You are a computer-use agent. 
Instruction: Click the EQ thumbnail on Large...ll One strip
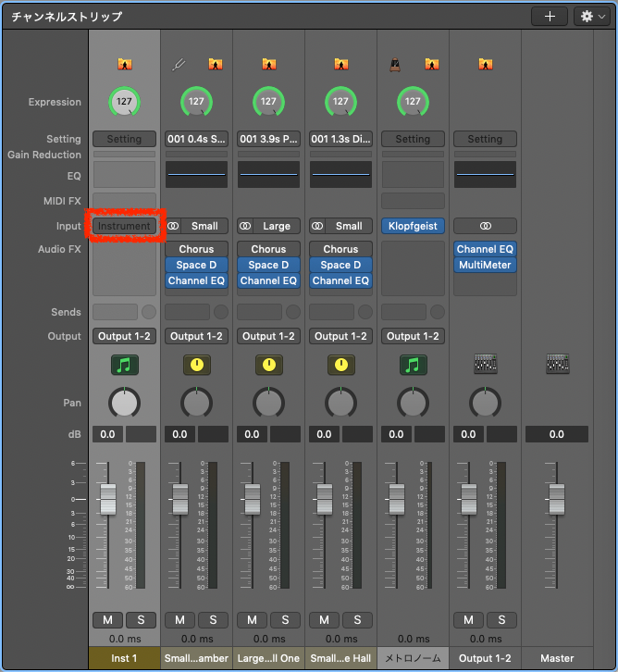268,174
